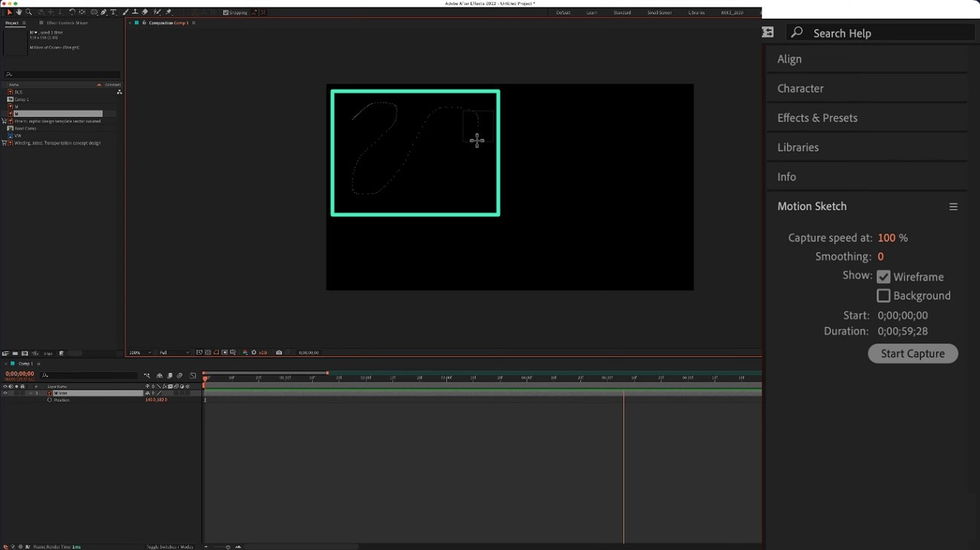Screen dimensions: 980x550
Task: Adjust the Capture speed value
Action: click(887, 237)
